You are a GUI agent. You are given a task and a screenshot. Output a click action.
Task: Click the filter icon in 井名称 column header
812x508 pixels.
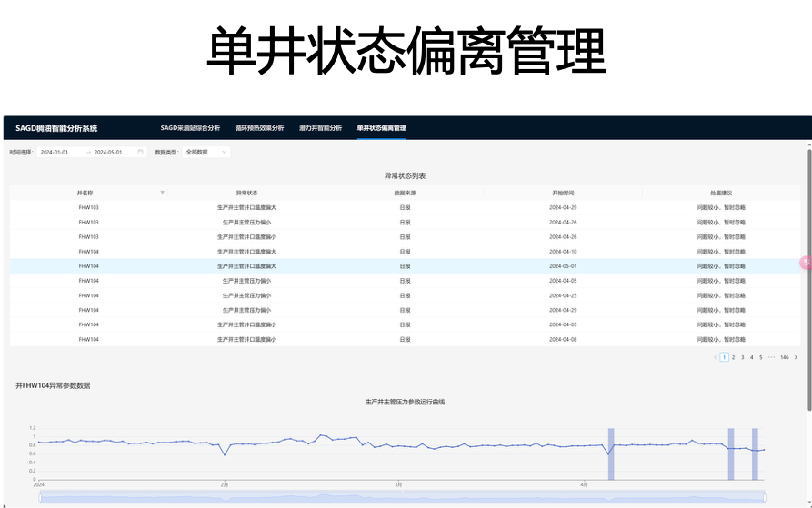click(x=163, y=193)
